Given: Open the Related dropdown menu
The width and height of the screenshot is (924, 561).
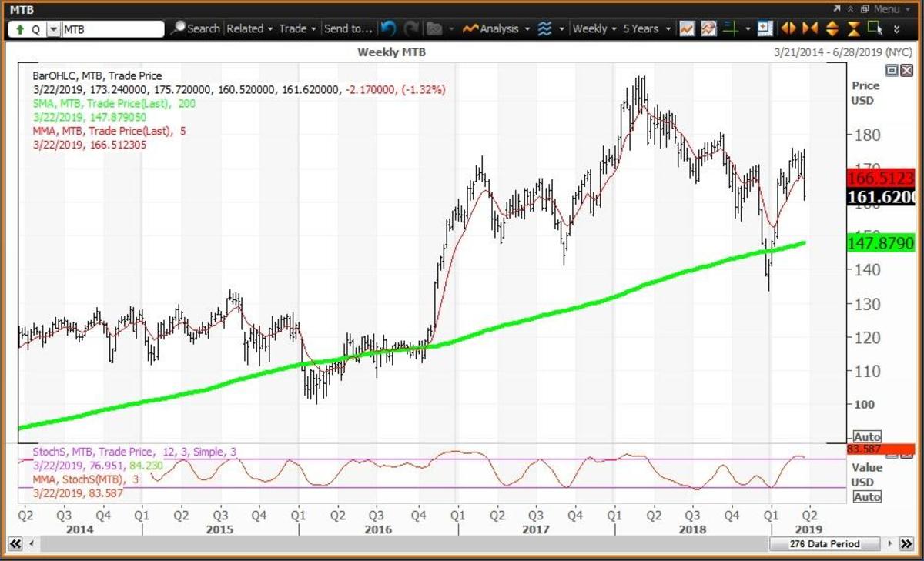Looking at the screenshot, I should click(x=249, y=28).
